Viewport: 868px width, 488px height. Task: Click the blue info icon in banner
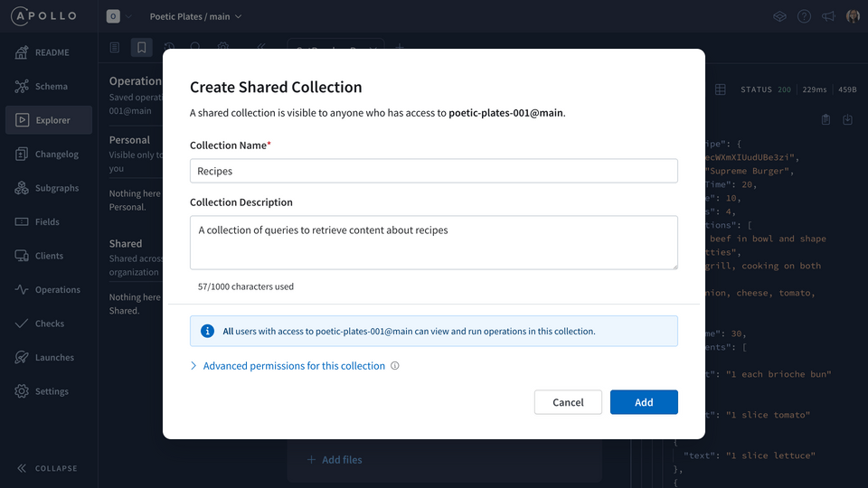(x=208, y=331)
